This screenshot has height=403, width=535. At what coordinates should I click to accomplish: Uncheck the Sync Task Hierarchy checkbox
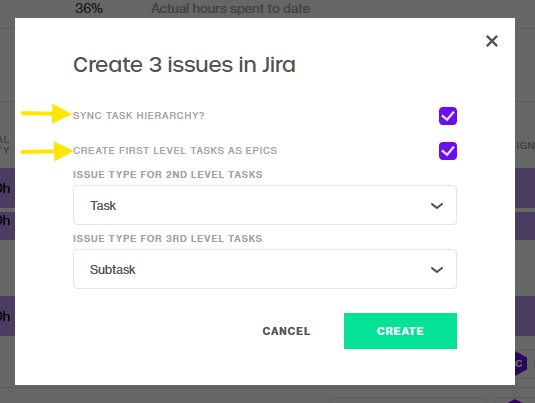click(x=448, y=116)
